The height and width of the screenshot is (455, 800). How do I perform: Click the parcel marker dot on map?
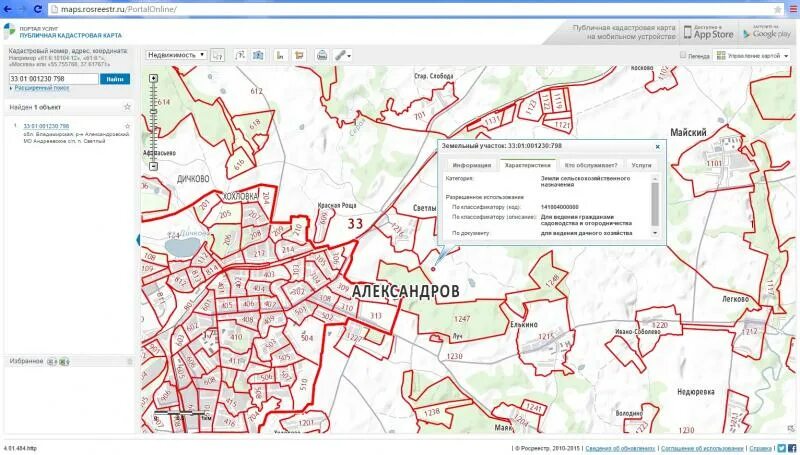click(433, 269)
